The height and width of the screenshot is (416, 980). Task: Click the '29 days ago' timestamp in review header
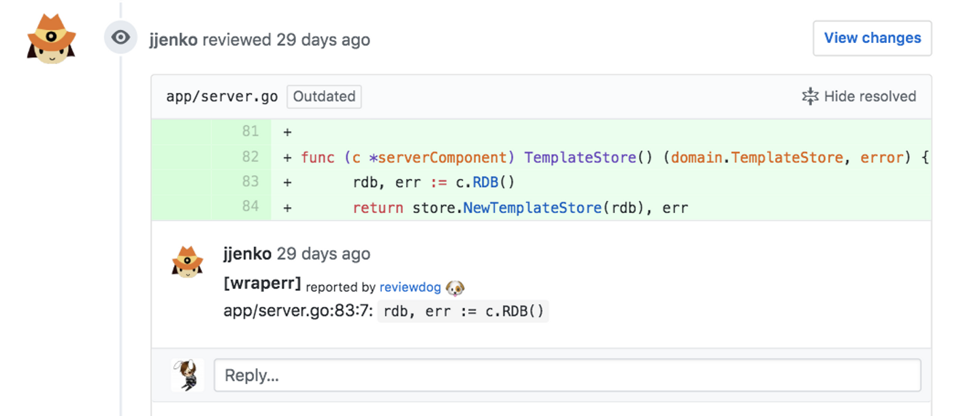coord(323,39)
